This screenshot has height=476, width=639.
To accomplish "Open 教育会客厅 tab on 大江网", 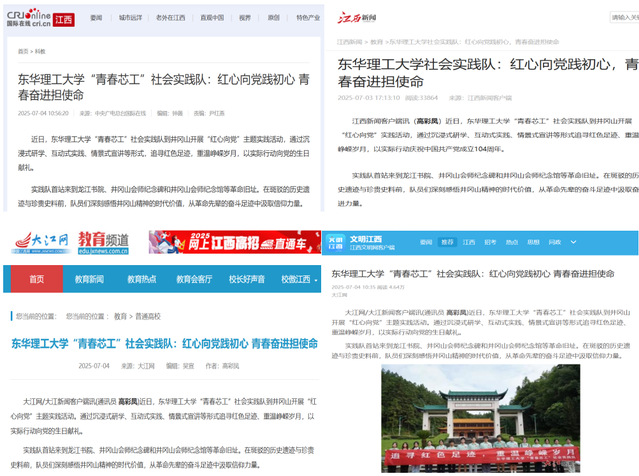I will tap(194, 279).
